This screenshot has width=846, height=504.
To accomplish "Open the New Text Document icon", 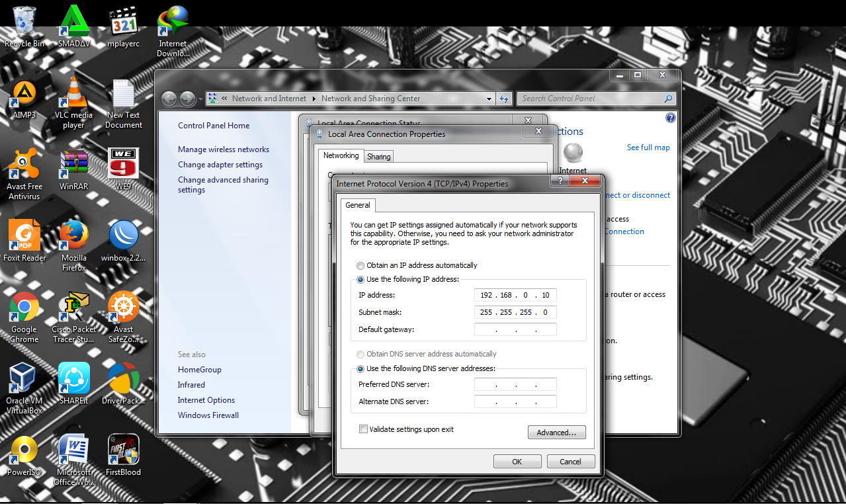I will 124,103.
